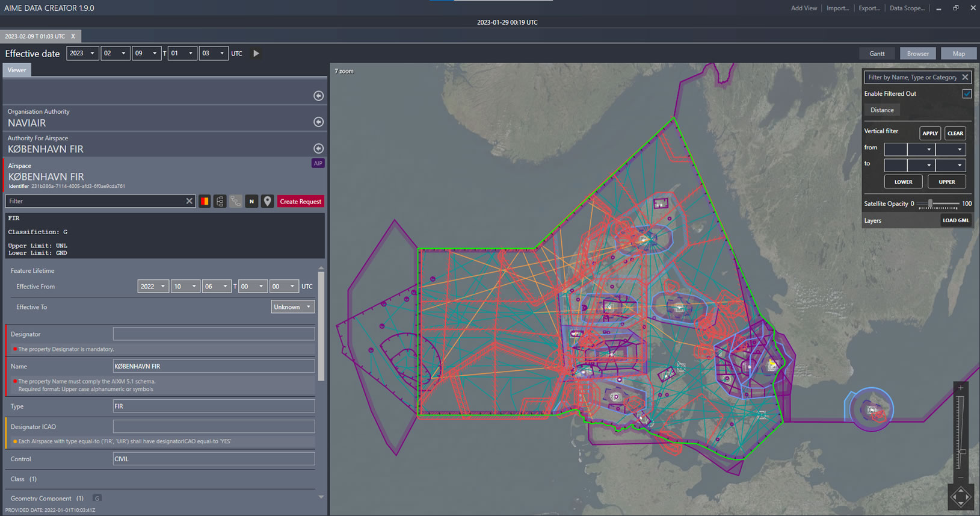
Task: Open the Data Scope menu
Action: (907, 8)
